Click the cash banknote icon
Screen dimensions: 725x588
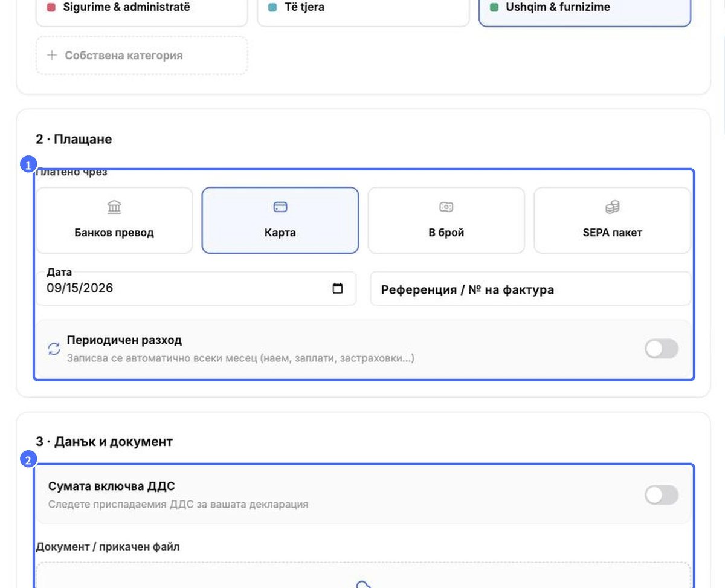[446, 207]
